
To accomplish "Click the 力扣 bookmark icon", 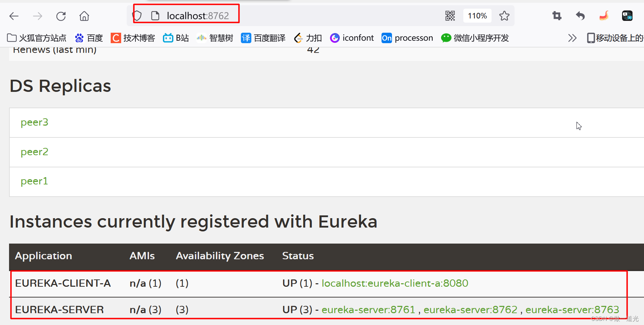I will 298,38.
